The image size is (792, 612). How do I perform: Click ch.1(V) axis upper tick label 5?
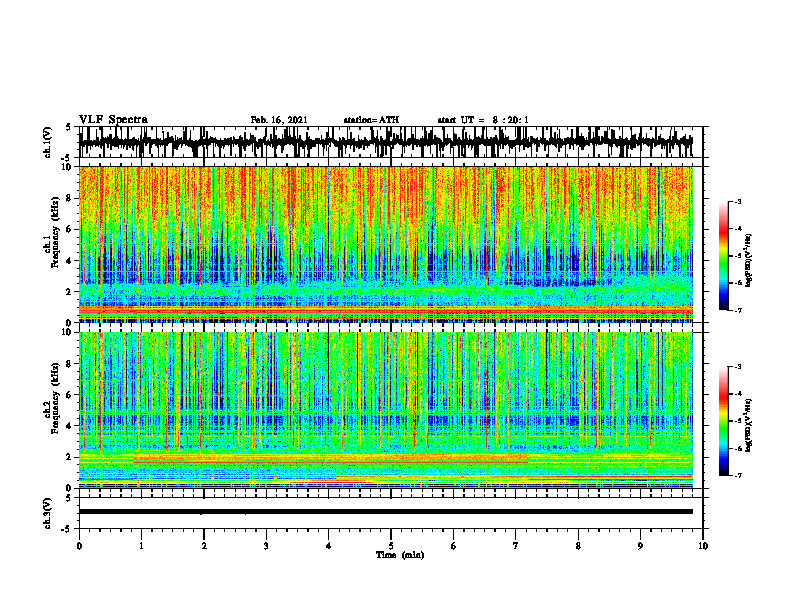click(68, 127)
